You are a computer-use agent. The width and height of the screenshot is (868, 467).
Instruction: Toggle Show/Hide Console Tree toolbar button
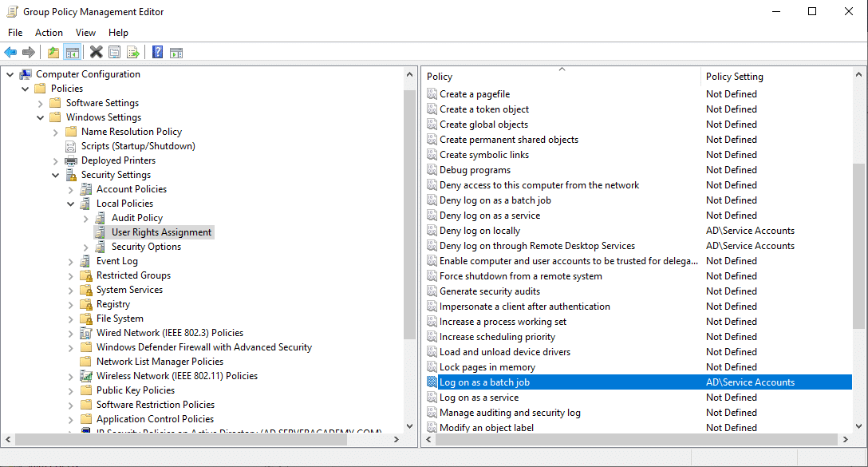coord(72,53)
